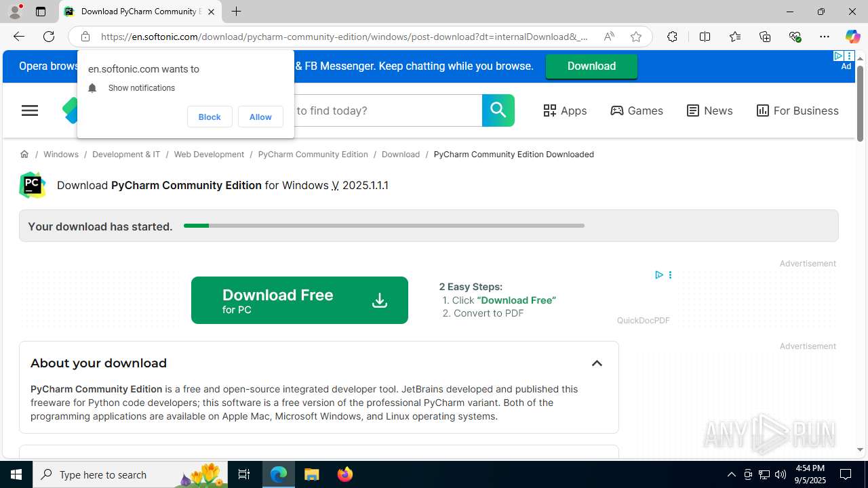Launch Firefox from taskbar
Viewport: 868px width, 488px height.
(345, 474)
